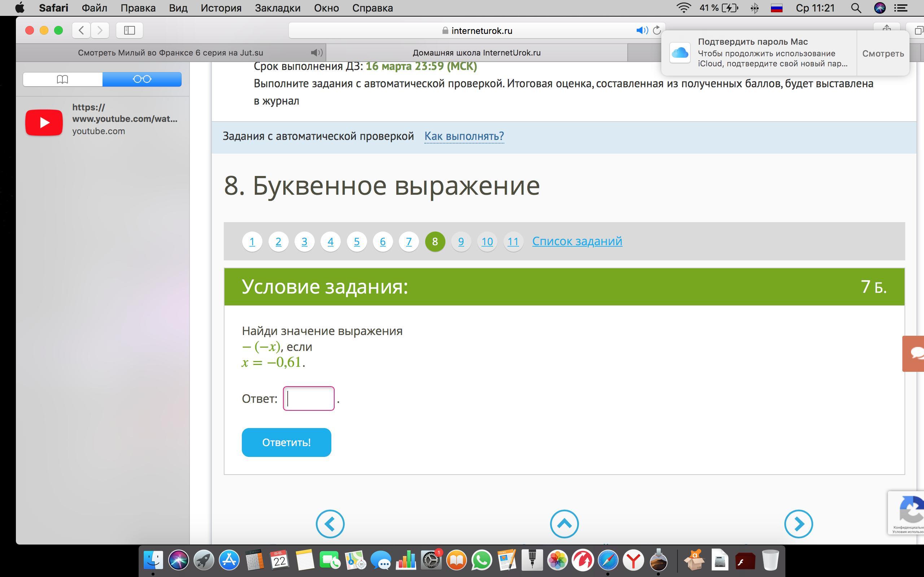This screenshot has width=924, height=577.
Task: Switch to Домашняя школа InternetUrok.ru tab
Action: point(476,53)
